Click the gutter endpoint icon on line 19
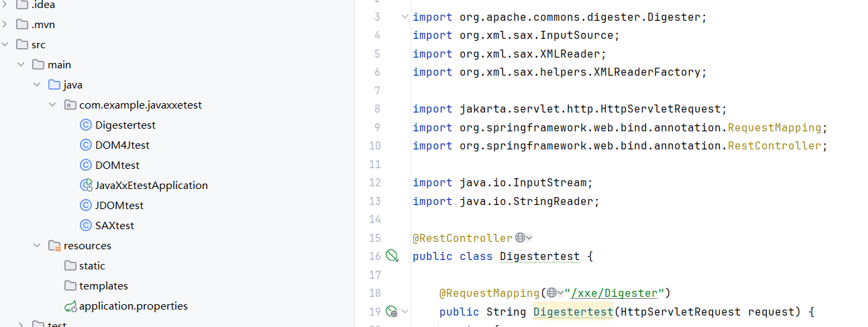Viewport: 868px width, 327px height. click(x=392, y=311)
